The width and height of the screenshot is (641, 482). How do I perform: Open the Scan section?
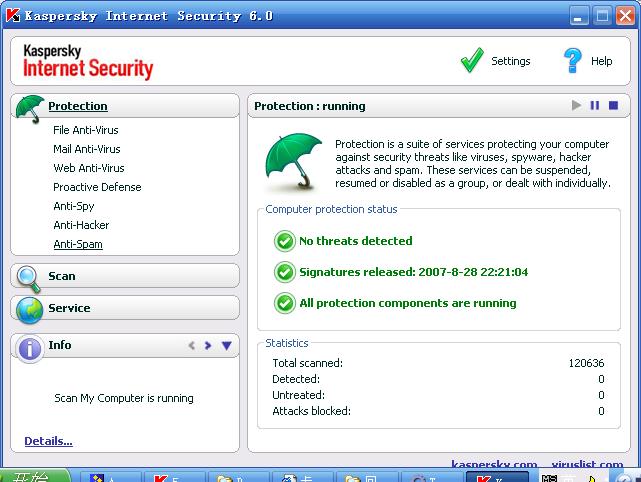pos(62,276)
